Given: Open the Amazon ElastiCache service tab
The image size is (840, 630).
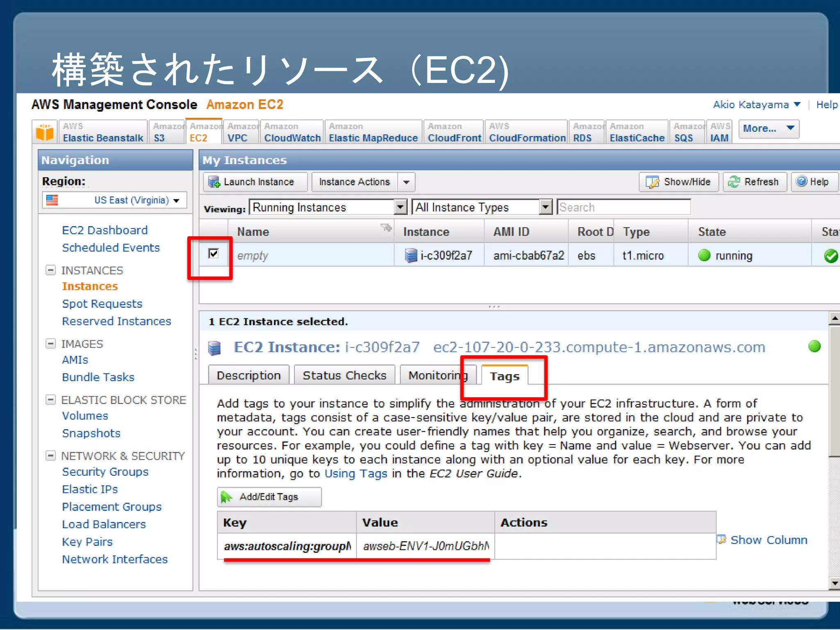Looking at the screenshot, I should click(637, 132).
